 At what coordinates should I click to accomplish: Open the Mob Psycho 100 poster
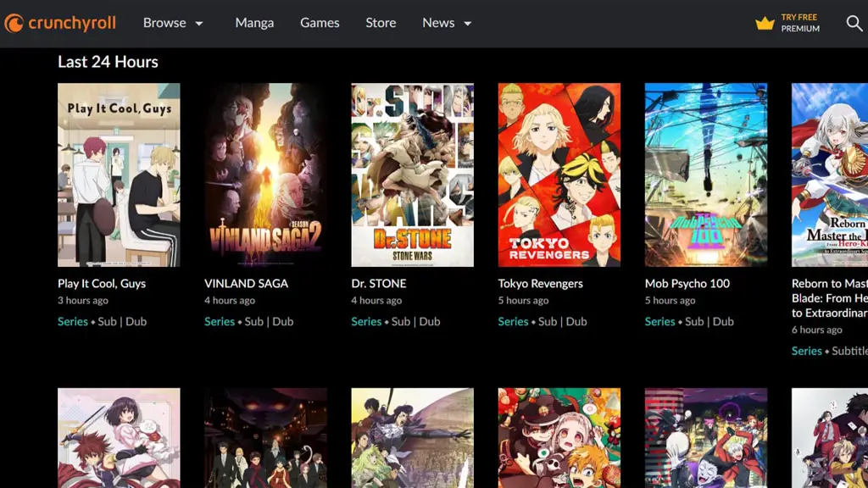[705, 175]
